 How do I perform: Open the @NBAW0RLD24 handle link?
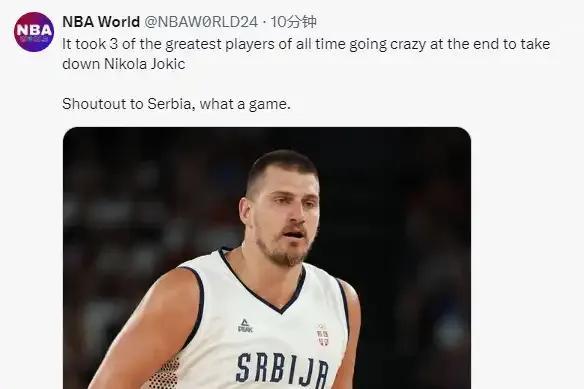point(201,22)
